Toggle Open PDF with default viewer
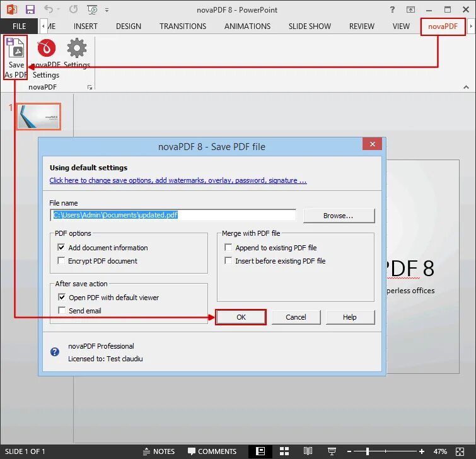The height and width of the screenshot is (459, 476). (62, 297)
